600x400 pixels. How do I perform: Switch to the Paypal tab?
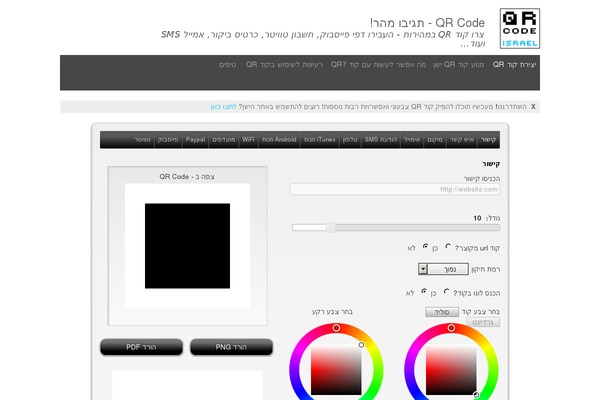196,140
